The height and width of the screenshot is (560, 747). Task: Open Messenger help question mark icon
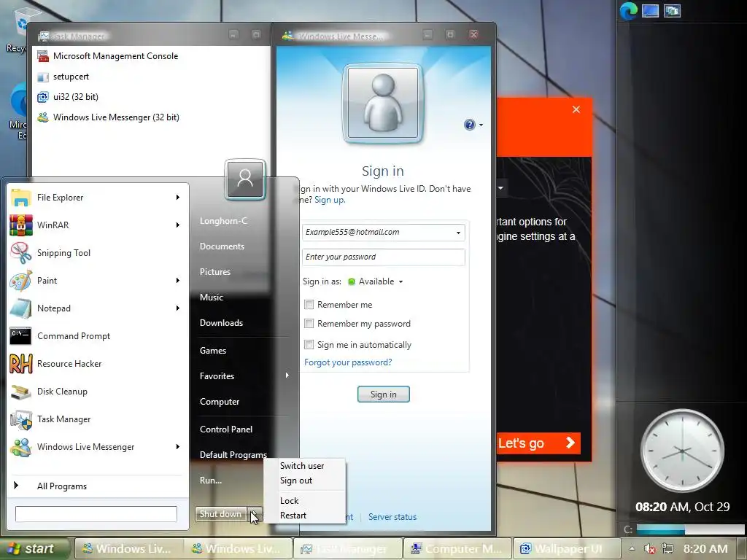469,125
